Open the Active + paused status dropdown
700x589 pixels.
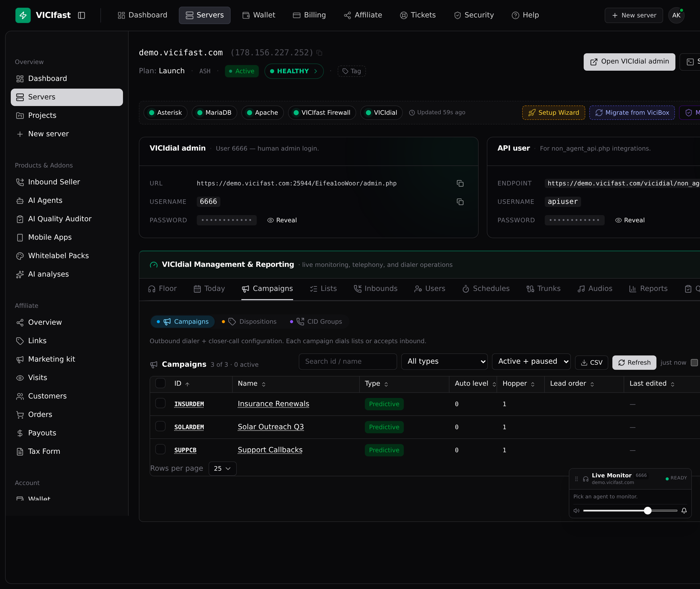531,361
